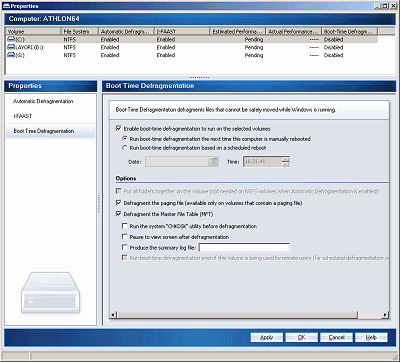The image size is (400, 362).
Task: Click 'Pending' in the (S:) row
Action: pos(254,55)
